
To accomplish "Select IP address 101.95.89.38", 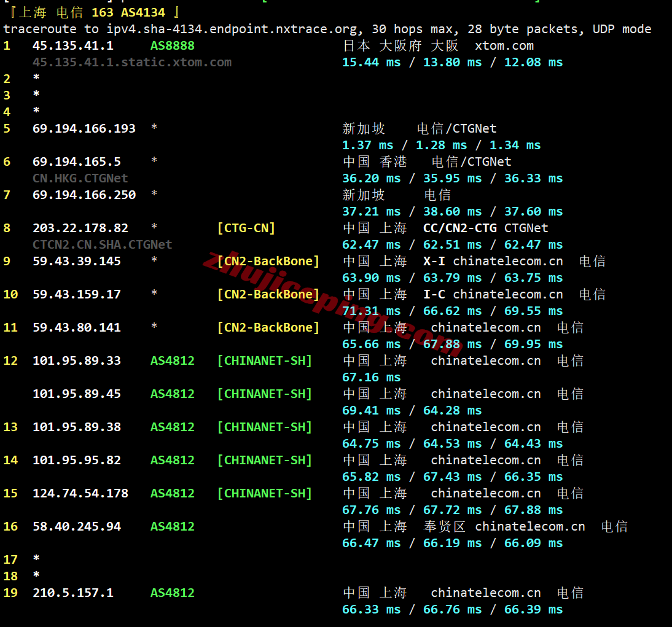I will point(77,427).
